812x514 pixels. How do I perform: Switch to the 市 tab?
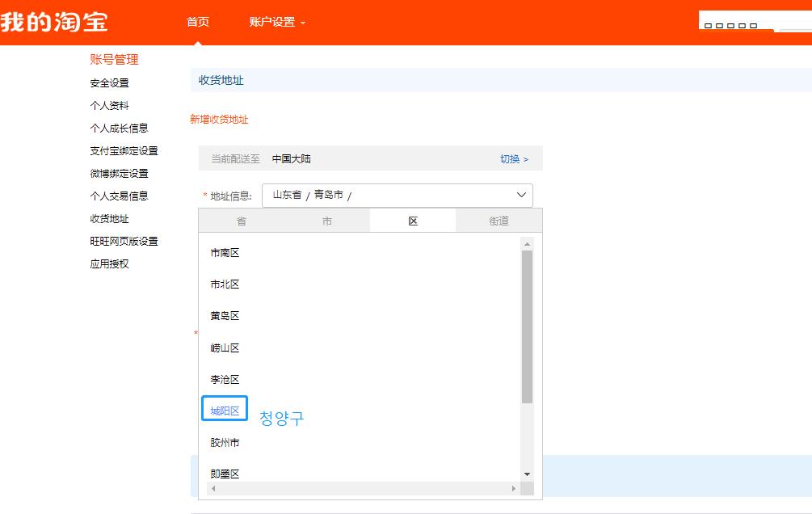point(327,221)
